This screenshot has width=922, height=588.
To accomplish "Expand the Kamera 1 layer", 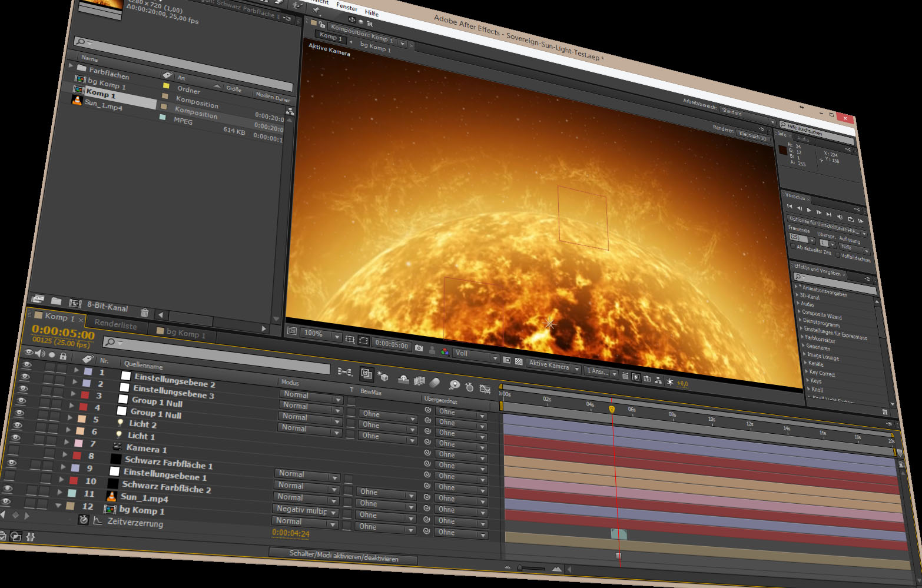I will pos(67,442).
